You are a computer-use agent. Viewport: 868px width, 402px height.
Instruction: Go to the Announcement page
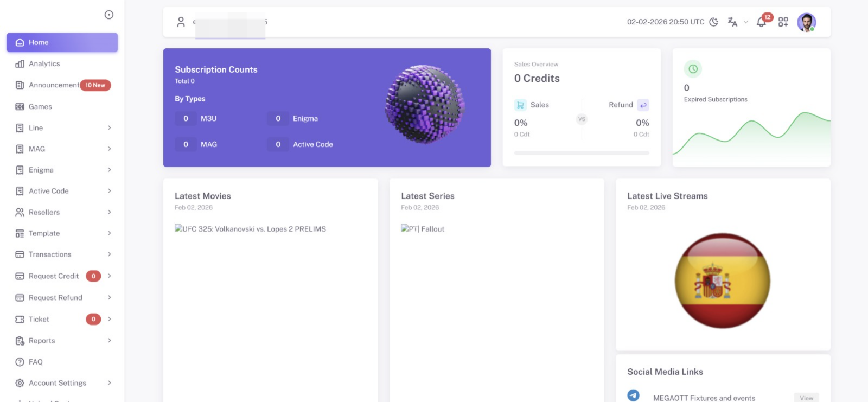[x=54, y=85]
